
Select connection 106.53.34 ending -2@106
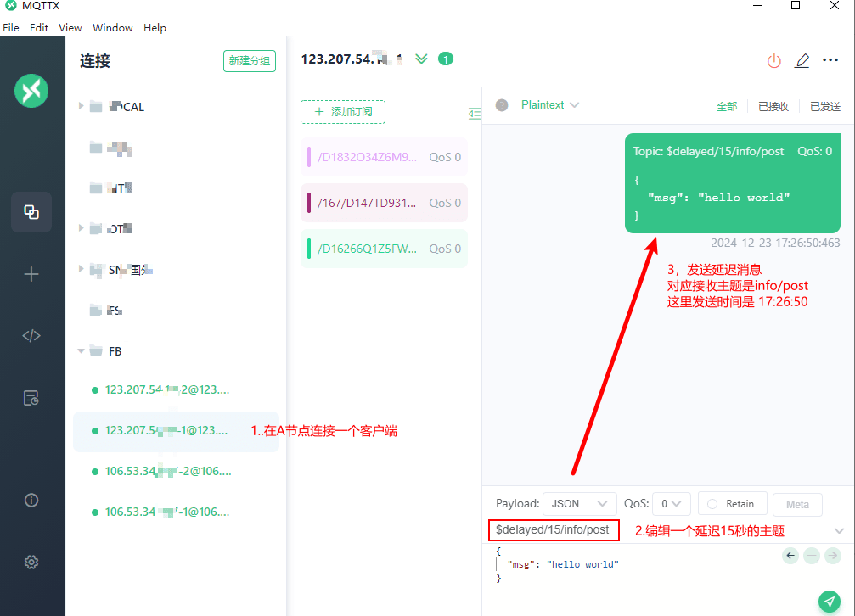click(176, 471)
